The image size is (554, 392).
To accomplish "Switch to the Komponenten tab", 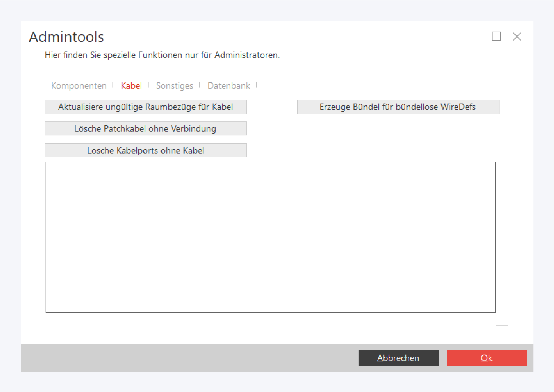I will coord(79,86).
